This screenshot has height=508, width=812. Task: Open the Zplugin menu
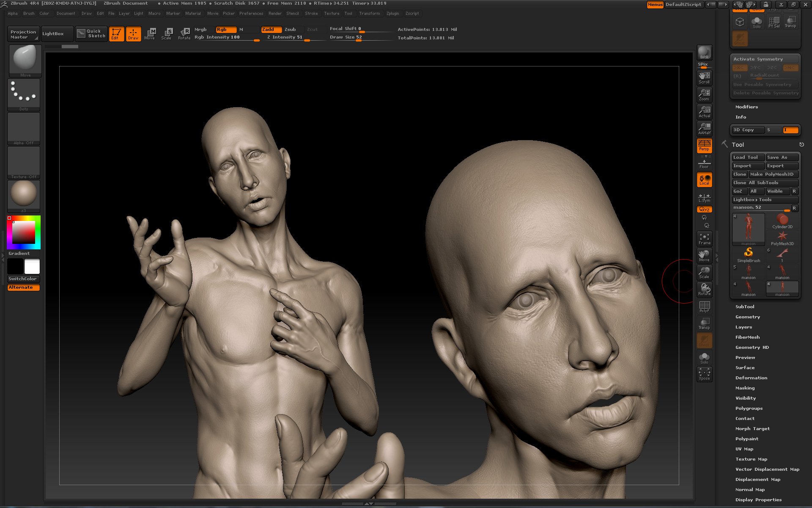pyautogui.click(x=392, y=14)
